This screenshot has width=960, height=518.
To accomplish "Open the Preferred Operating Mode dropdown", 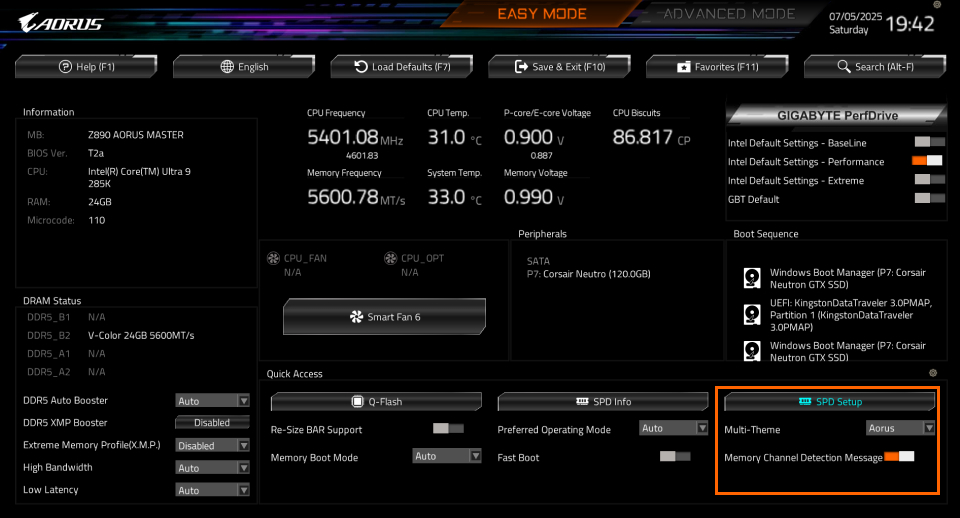I will pos(673,428).
